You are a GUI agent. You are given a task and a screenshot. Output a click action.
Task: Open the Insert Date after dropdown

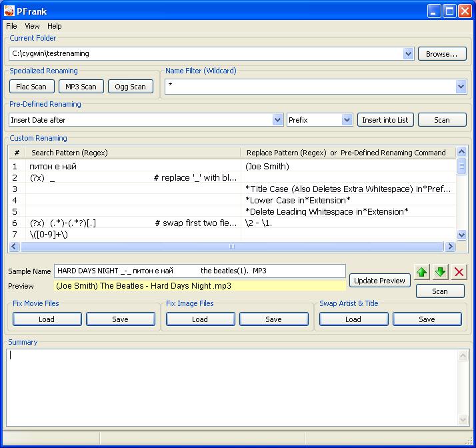click(x=278, y=120)
